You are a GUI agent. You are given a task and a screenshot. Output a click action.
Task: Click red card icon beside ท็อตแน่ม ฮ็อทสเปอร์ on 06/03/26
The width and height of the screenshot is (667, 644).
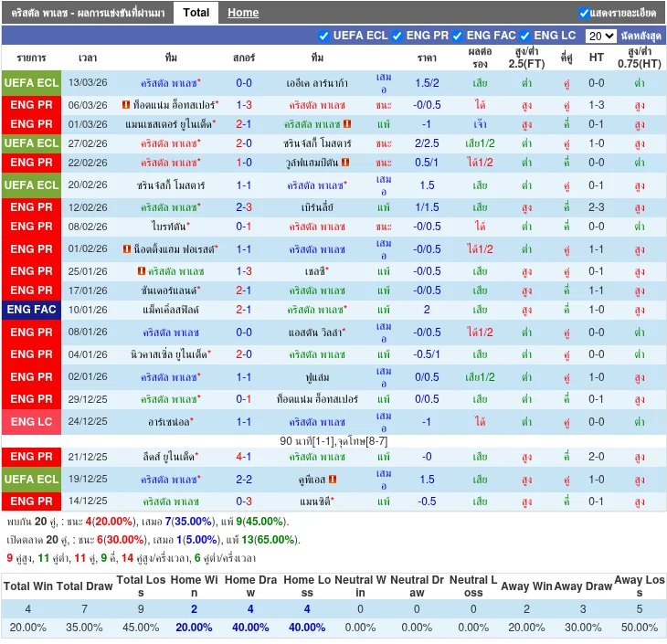126,105
